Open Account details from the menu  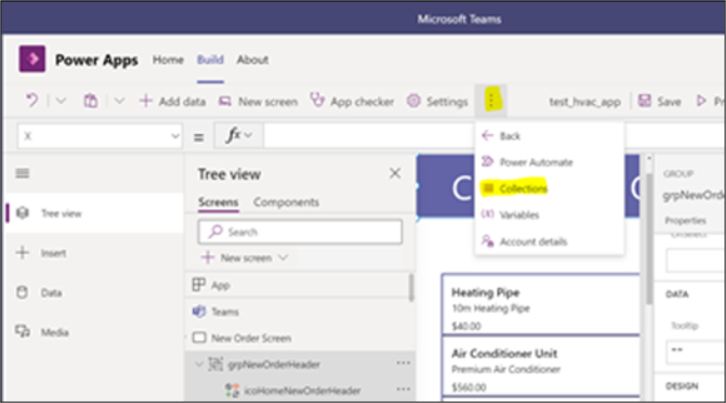tap(549, 241)
